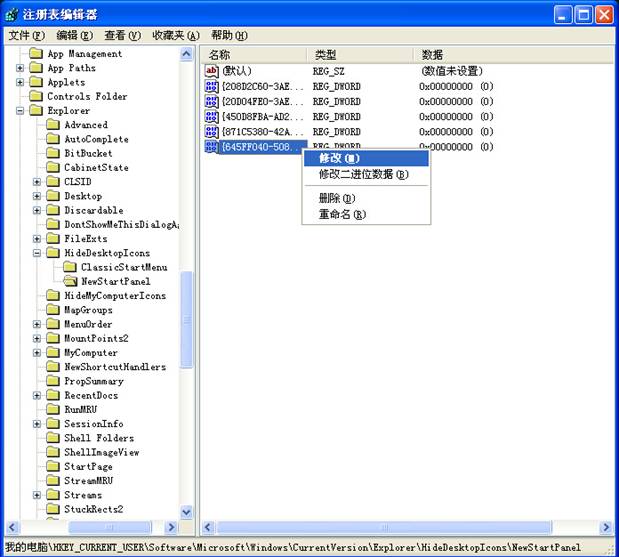Expand the Discardable key
Screen dimensions: 619x557
pyautogui.click(x=37, y=210)
